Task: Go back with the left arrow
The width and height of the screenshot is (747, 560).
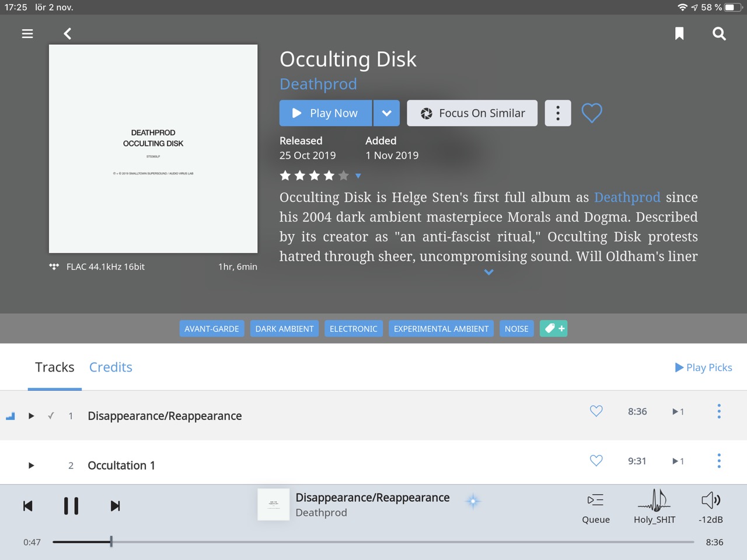Action: point(68,34)
